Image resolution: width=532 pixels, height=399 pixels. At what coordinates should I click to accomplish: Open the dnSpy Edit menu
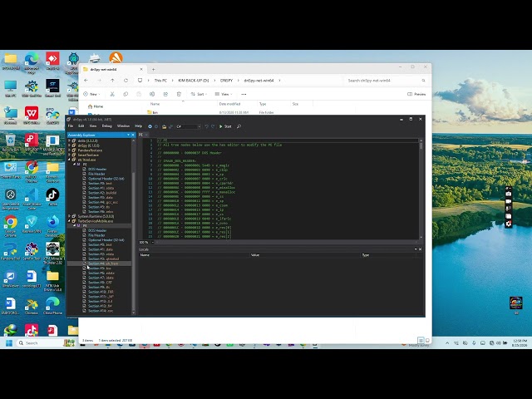(x=81, y=126)
